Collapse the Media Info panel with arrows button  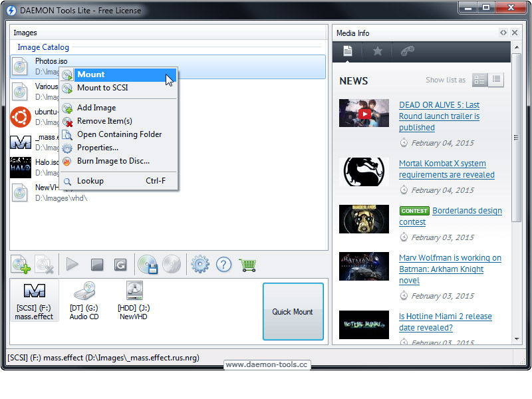pos(503,33)
